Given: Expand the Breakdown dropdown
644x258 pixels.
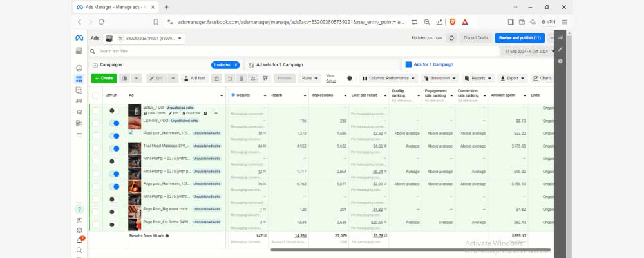Looking at the screenshot, I should pos(440,78).
